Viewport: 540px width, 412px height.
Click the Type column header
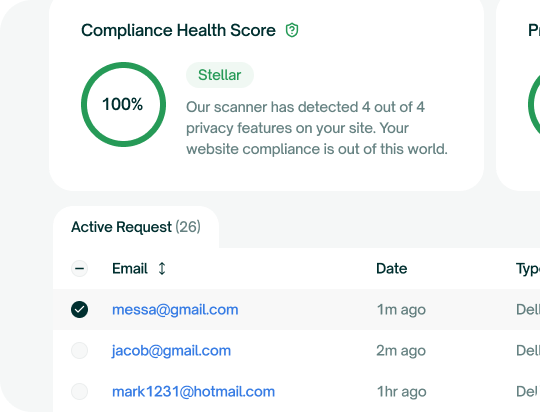[528, 268]
